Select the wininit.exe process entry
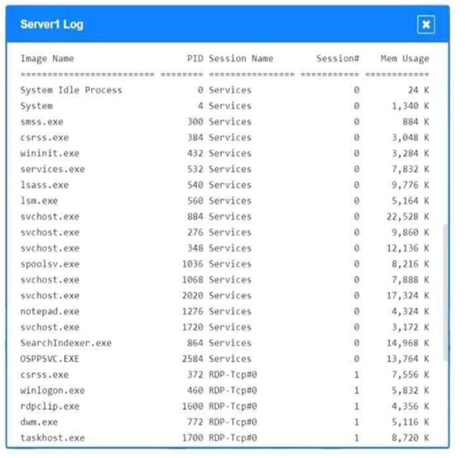 49,153
